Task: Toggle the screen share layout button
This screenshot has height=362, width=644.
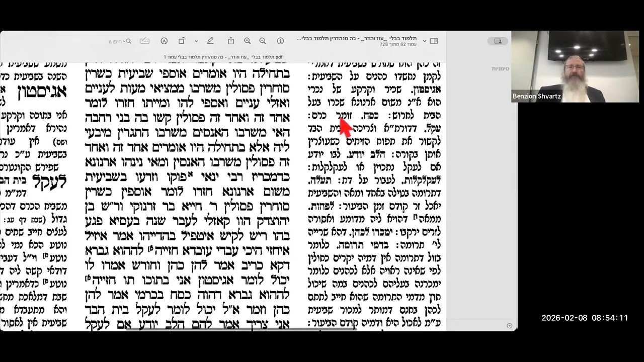Action: click(x=498, y=41)
